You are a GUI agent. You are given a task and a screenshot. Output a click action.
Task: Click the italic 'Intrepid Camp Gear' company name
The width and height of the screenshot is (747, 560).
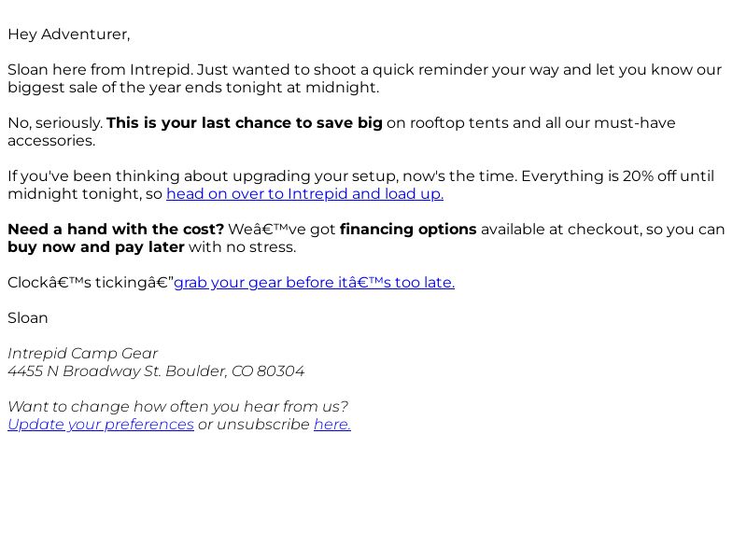(x=82, y=354)
